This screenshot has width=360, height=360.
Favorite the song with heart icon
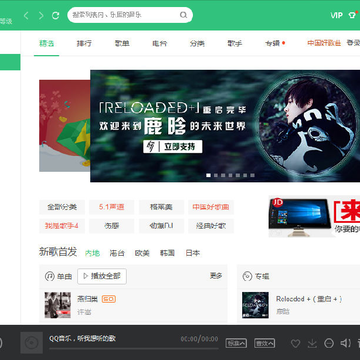(295, 343)
